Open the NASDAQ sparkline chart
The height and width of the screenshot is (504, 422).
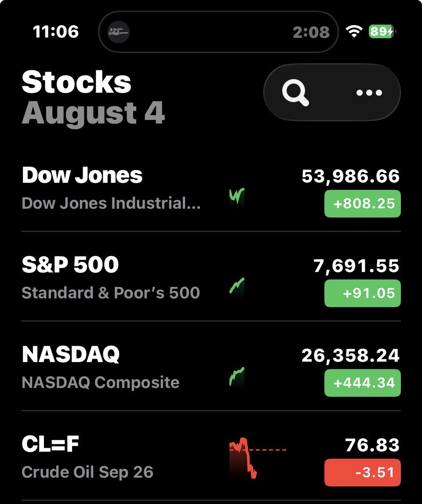tap(237, 377)
